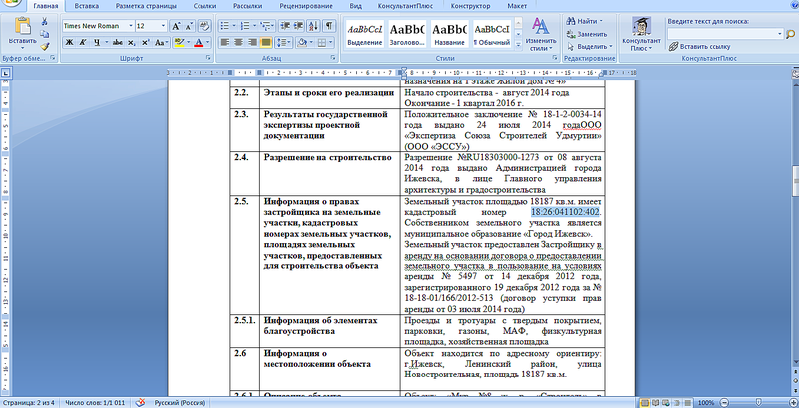Open the Абзац dialog launcher

click(332, 58)
